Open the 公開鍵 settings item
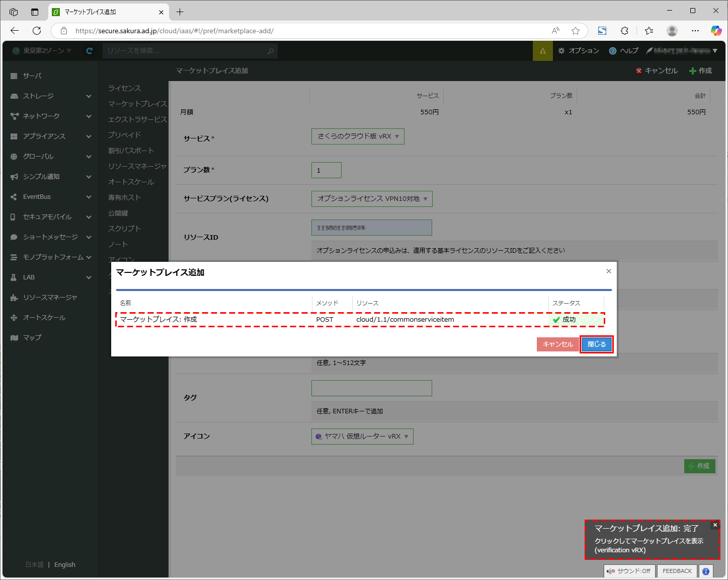 point(118,213)
